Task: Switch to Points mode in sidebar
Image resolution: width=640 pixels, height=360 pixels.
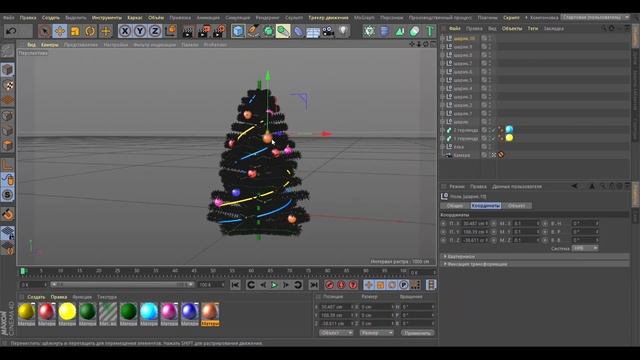Action: (x=7, y=116)
